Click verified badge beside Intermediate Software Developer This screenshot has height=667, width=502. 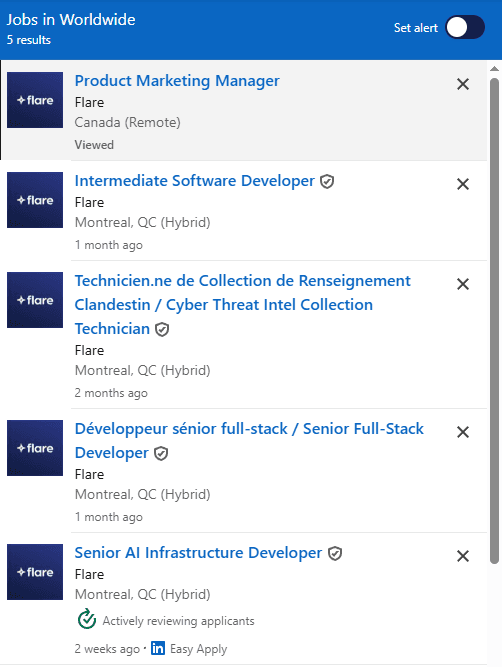click(327, 182)
